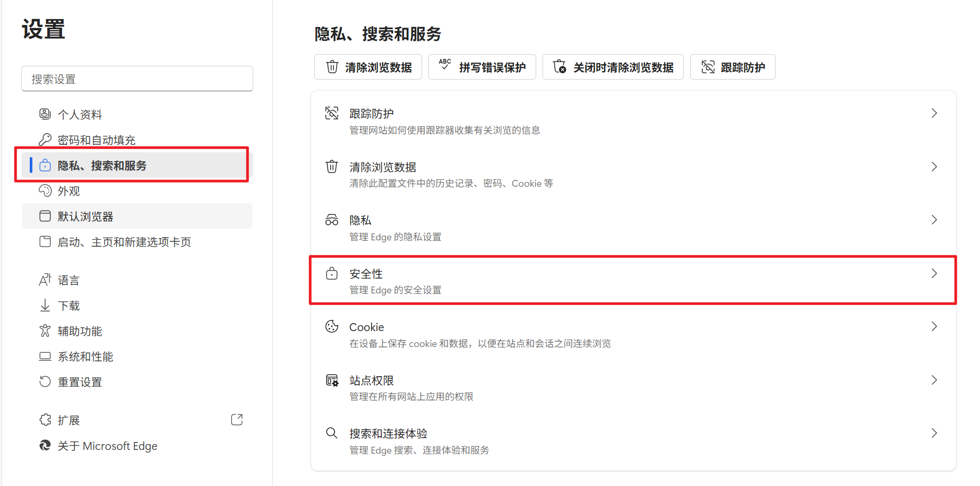Click the Cookie icon in settings list

(332, 327)
